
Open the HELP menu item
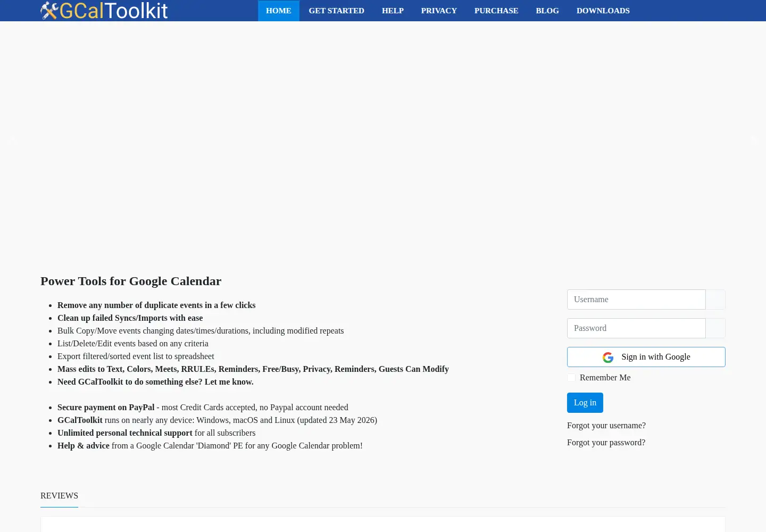tap(393, 11)
